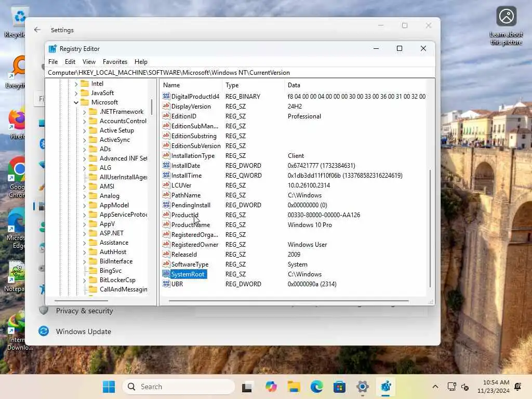This screenshot has height=399, width=532.
Task: Collapse the Microsoft registry key
Action: (76, 102)
